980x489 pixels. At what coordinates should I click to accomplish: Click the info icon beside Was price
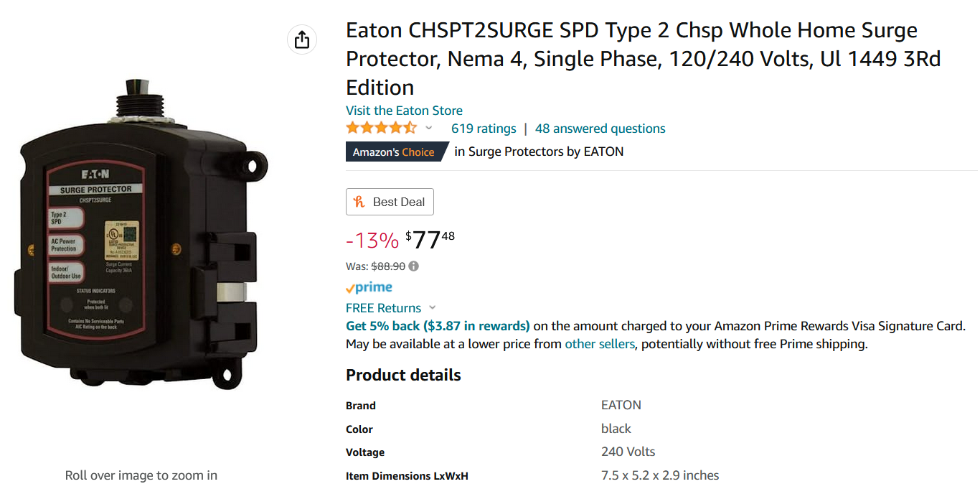coord(414,266)
